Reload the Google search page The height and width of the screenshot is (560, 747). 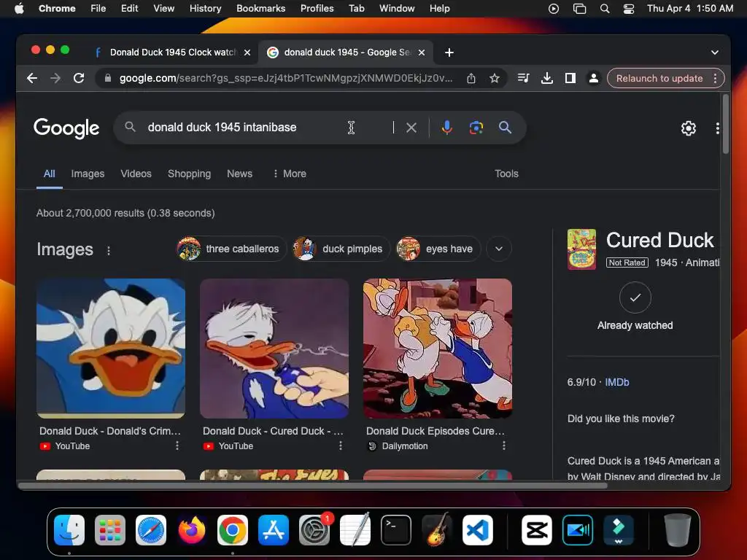point(79,78)
